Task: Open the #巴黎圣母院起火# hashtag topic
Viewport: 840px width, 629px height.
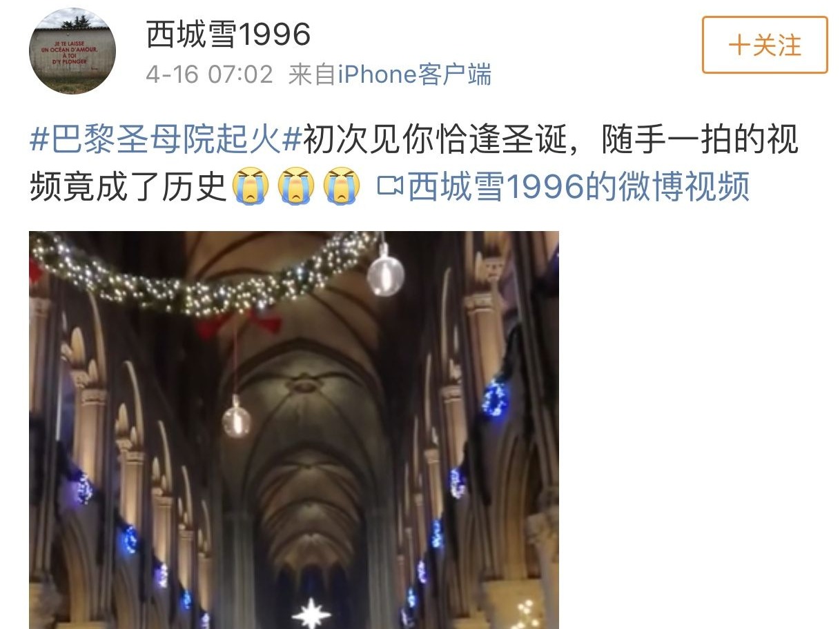Action: [166, 140]
